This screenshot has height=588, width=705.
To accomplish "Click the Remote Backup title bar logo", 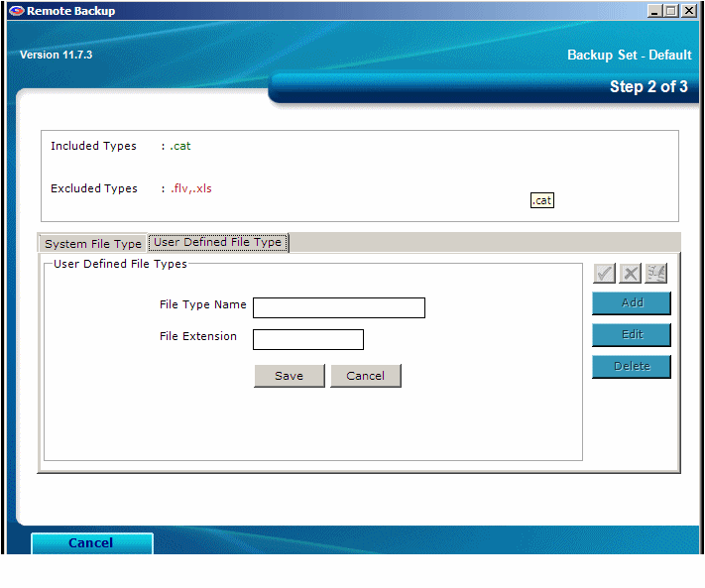I will point(16,11).
